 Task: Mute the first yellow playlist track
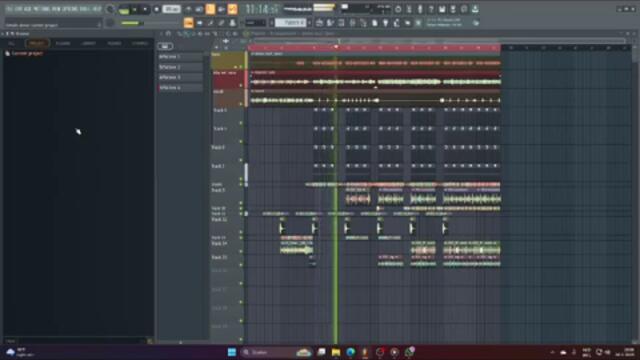pos(241,66)
